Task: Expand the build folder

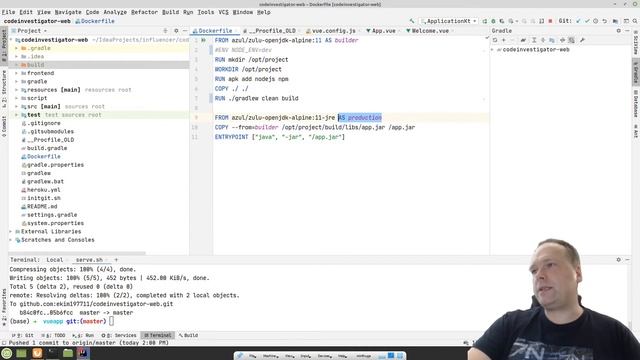Action: 17,65
